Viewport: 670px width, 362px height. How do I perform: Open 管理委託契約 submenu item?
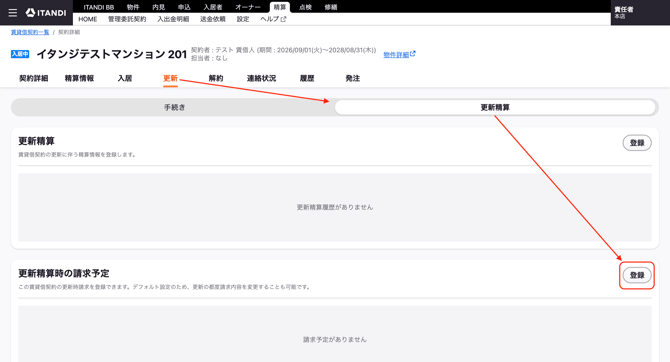click(127, 19)
